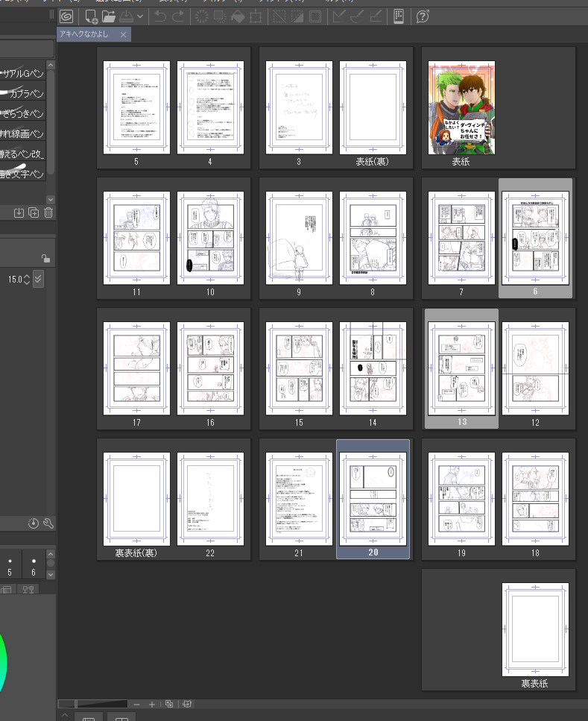Image resolution: width=588 pixels, height=721 pixels.
Task: Click the Undo arrow icon
Action: pyautogui.click(x=160, y=17)
